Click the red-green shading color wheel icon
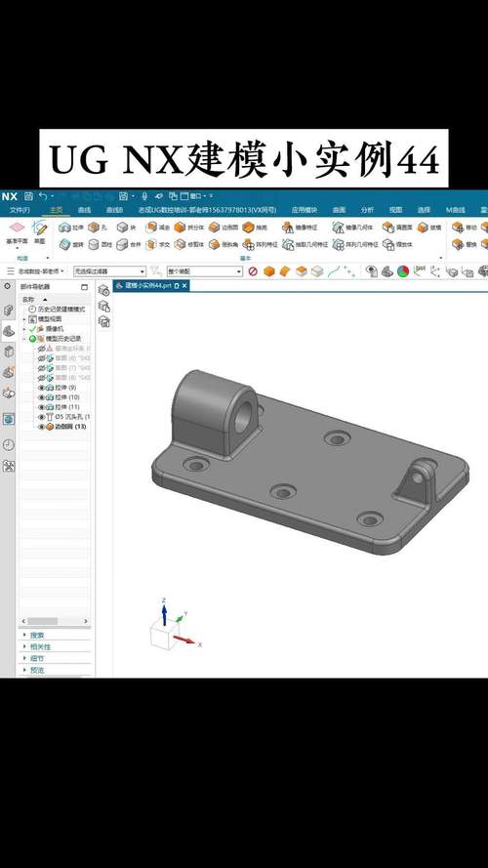The width and height of the screenshot is (488, 868). (403, 271)
